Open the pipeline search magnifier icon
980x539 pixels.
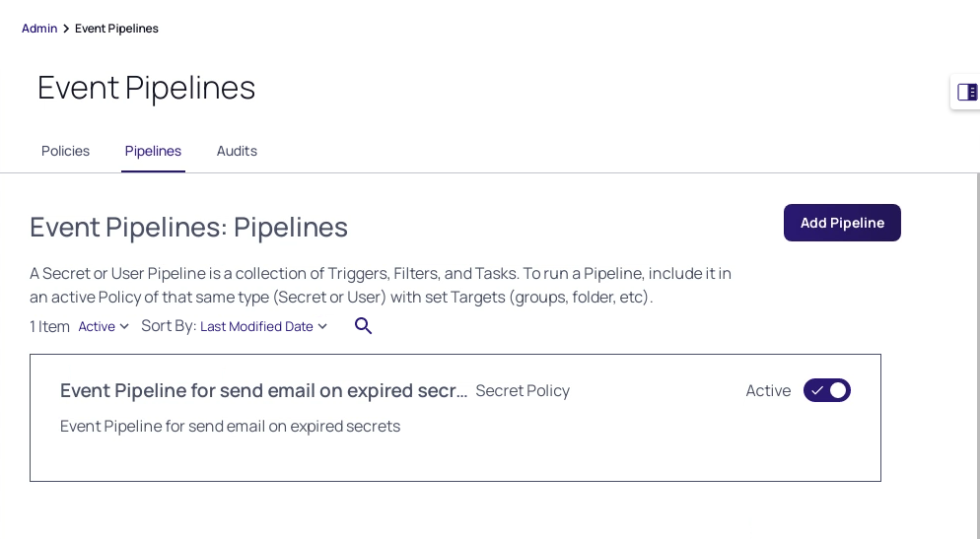[363, 326]
